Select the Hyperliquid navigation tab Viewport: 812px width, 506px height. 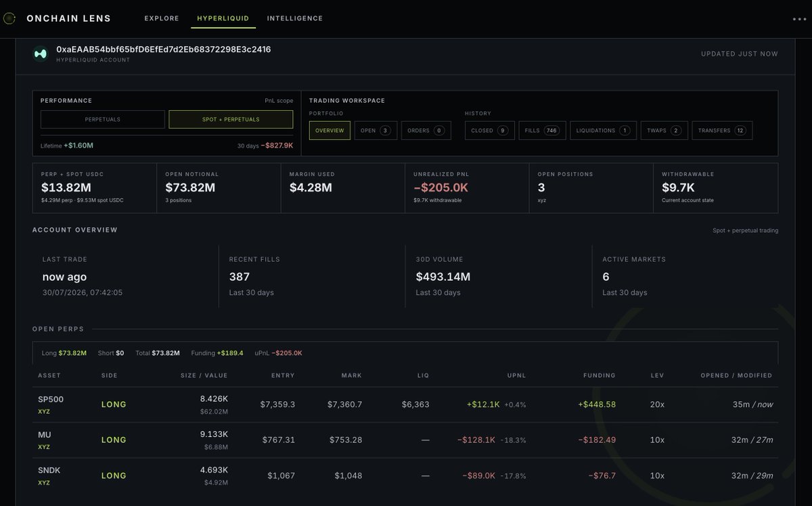(x=223, y=18)
